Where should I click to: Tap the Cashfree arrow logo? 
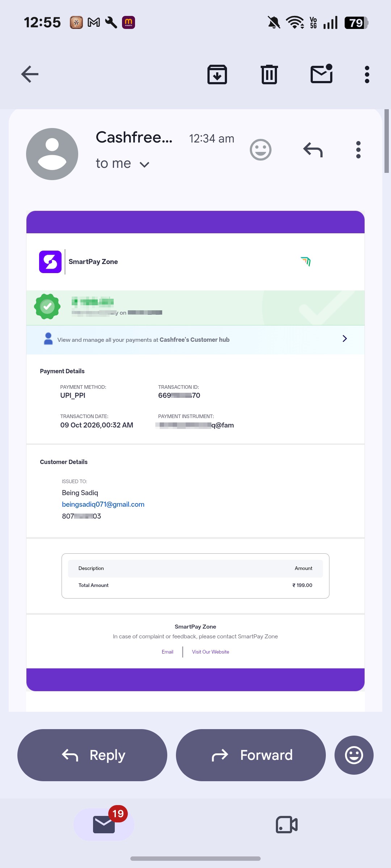coord(306,261)
